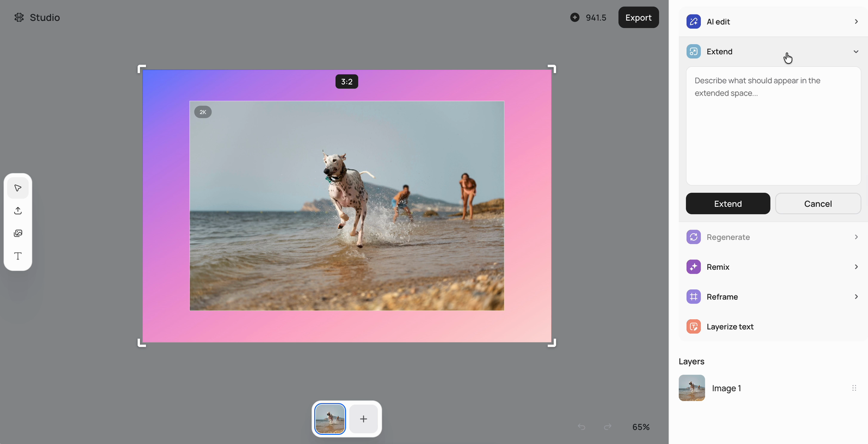
Task: Click the 3:2 aspect ratio badge
Action: [347, 81]
